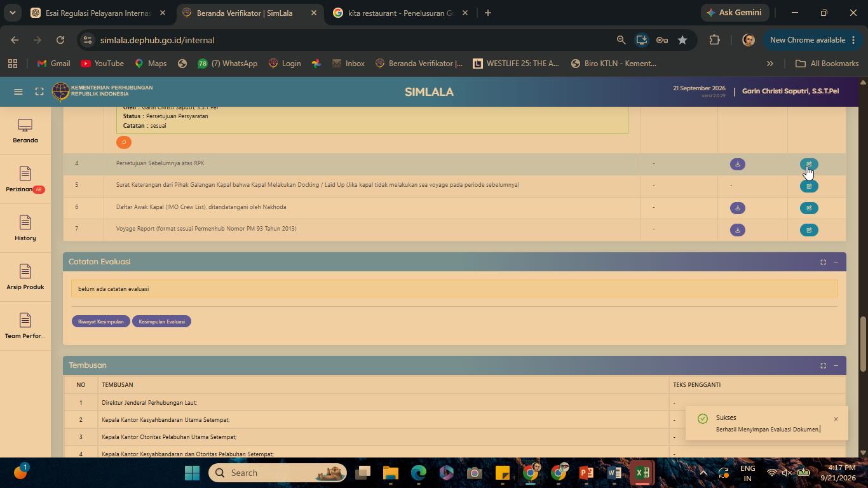
Task: Download the Persetujuan Sebelumnya atas RPK document
Action: (738, 164)
